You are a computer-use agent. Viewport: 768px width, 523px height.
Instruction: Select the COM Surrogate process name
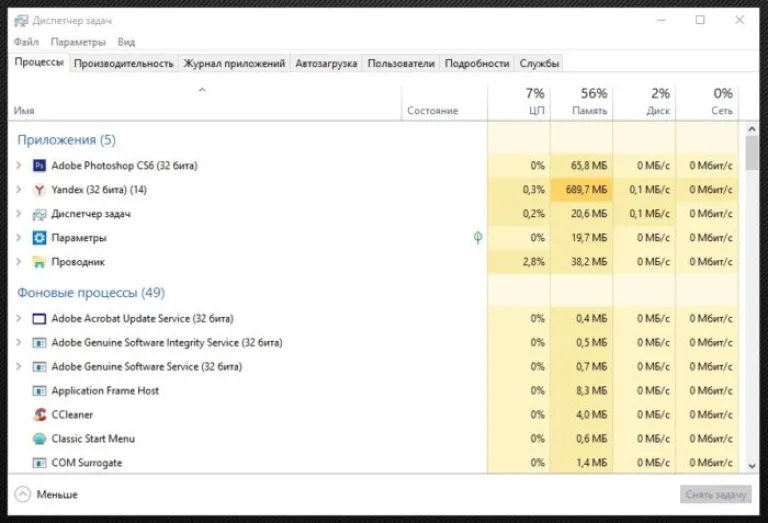[87, 463]
